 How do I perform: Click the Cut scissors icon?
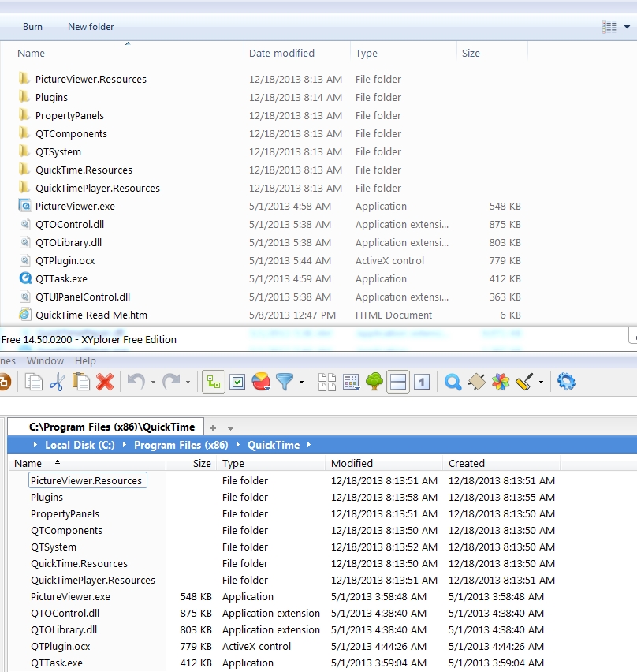coord(57,383)
